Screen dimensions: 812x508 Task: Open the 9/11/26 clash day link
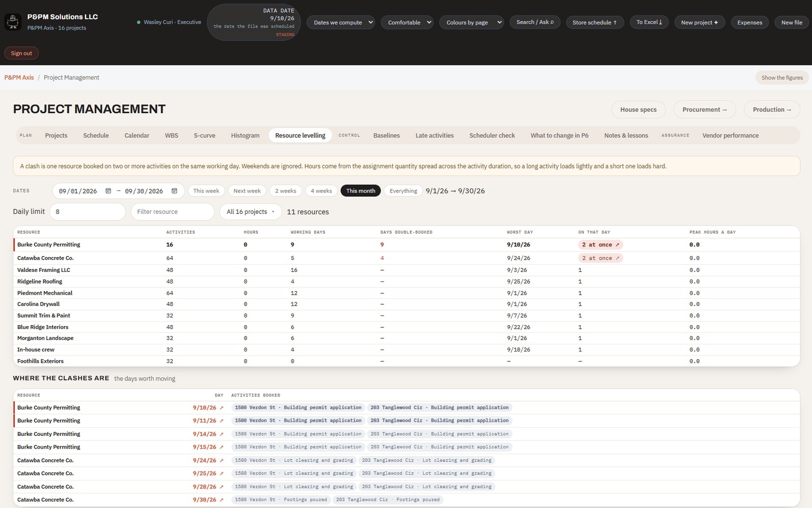click(x=208, y=421)
